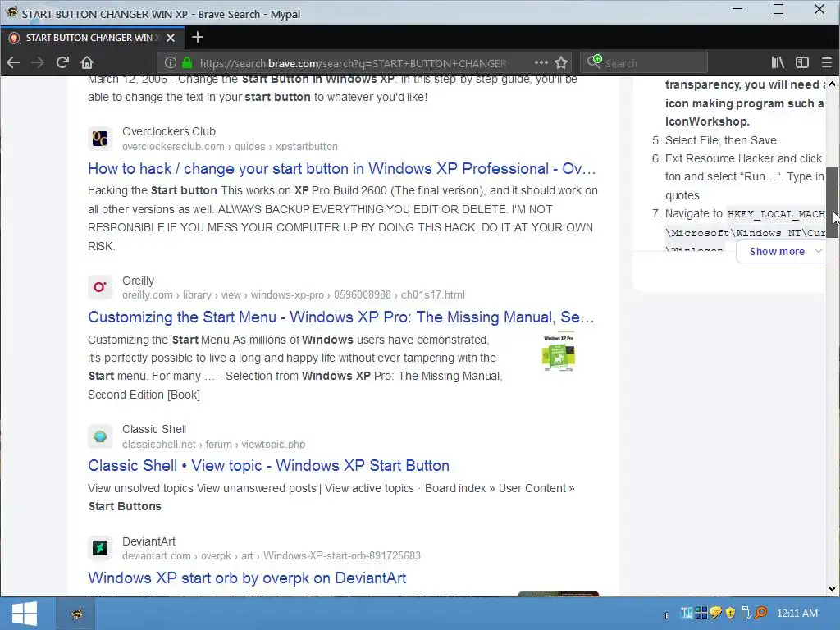Click the Mypal taskbar application icon
The width and height of the screenshot is (840, 630).
(x=76, y=614)
